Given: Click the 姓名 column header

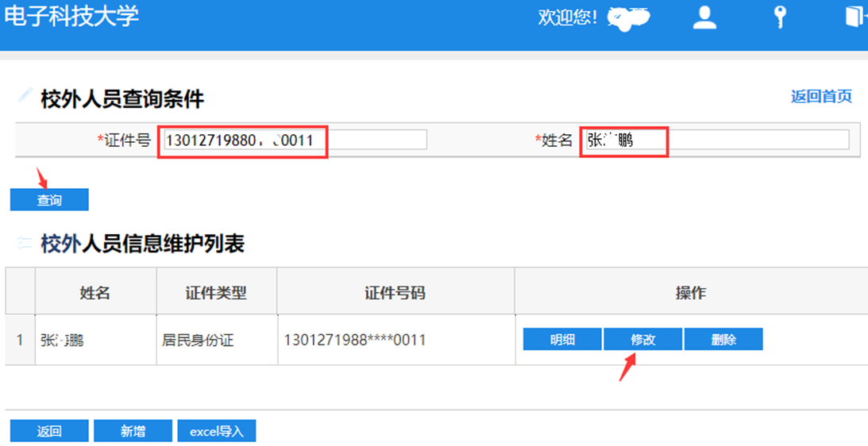Looking at the screenshot, I should pos(95,293).
